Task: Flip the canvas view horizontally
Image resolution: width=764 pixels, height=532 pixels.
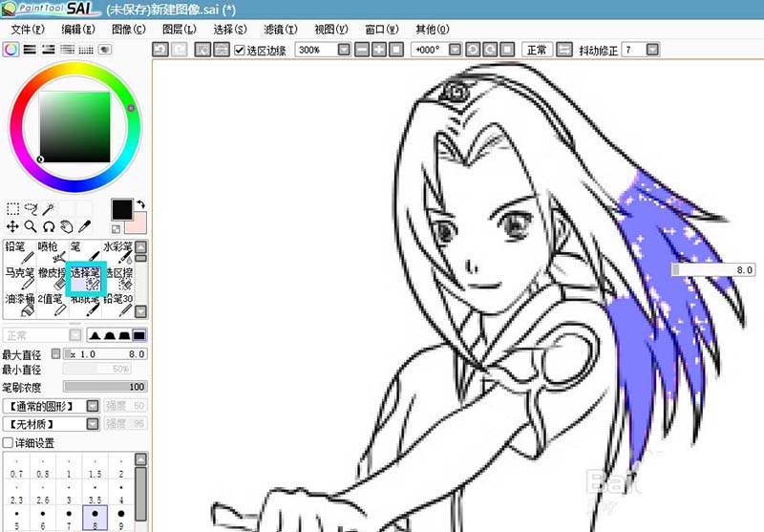Action: pyautogui.click(x=564, y=50)
